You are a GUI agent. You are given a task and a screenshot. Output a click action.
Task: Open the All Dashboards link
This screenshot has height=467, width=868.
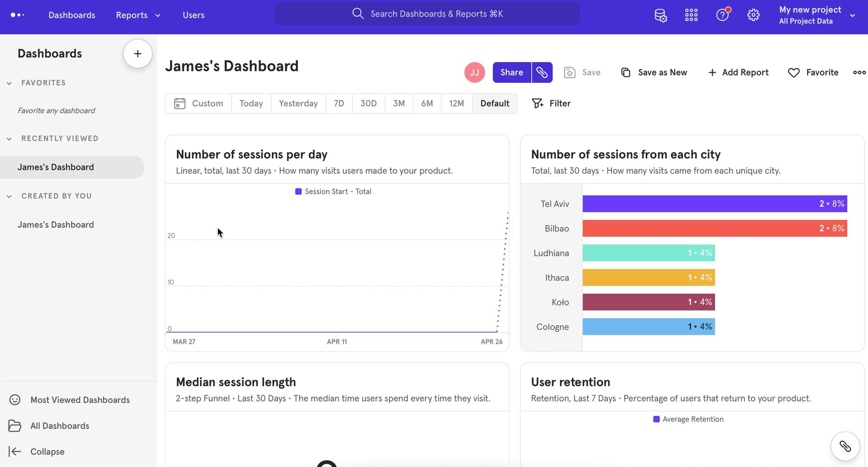[x=60, y=426]
